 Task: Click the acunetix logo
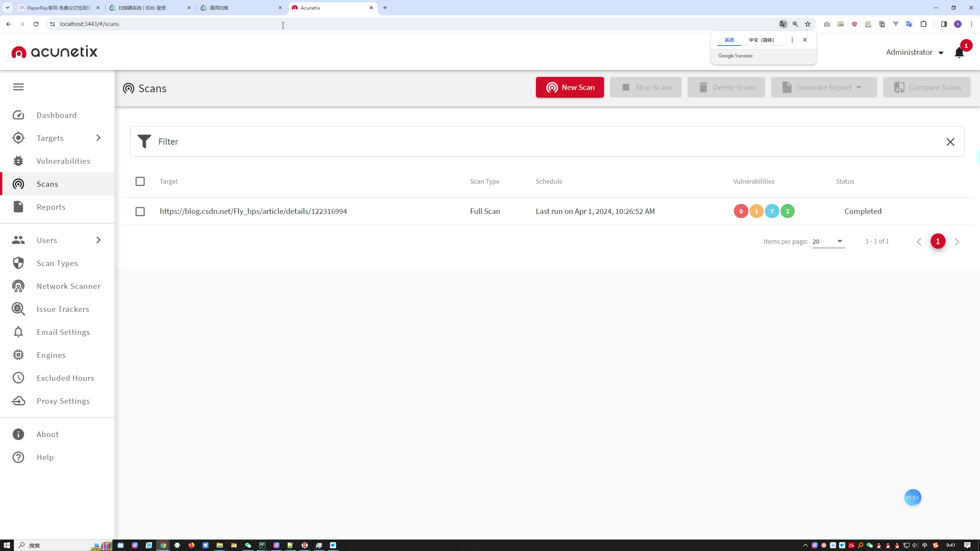(x=55, y=52)
